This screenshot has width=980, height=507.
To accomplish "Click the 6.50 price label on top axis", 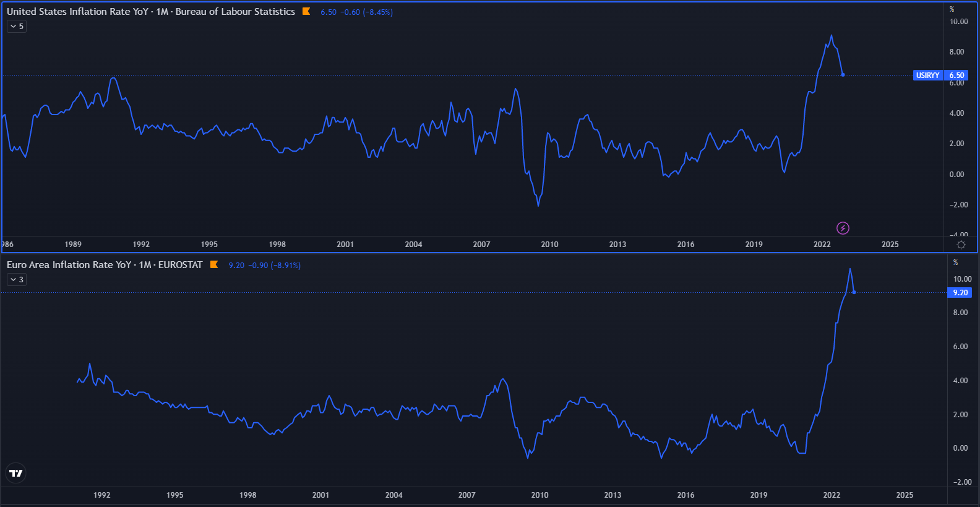I will pyautogui.click(x=956, y=76).
